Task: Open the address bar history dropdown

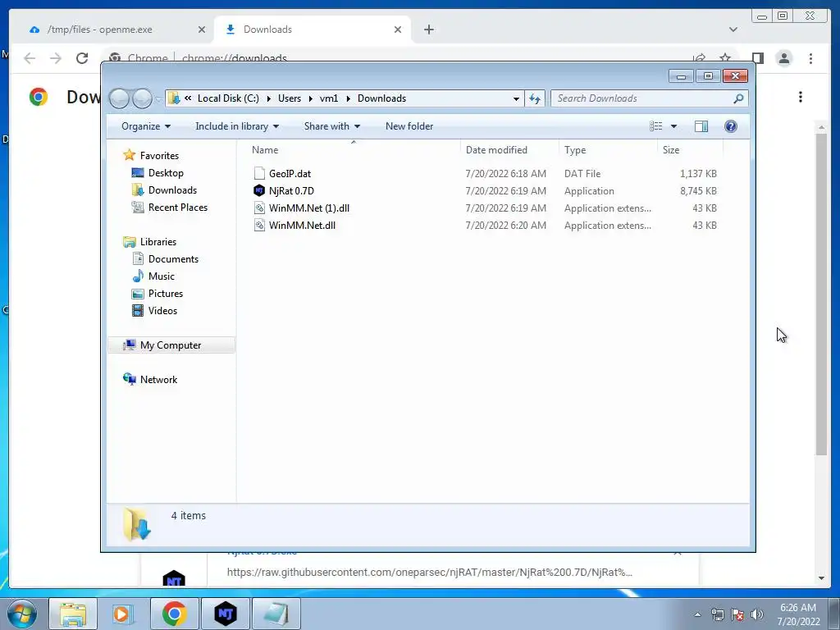Action: pos(516,98)
